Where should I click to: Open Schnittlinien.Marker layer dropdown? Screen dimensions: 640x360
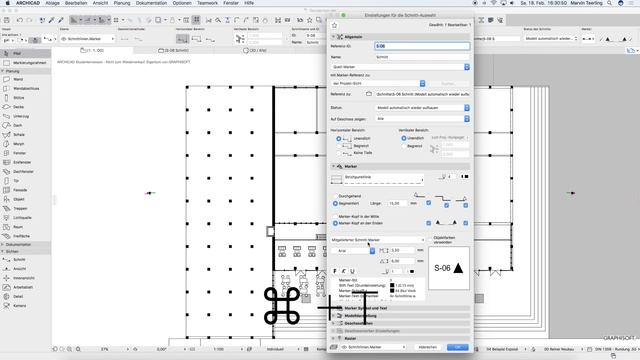tap(373, 347)
